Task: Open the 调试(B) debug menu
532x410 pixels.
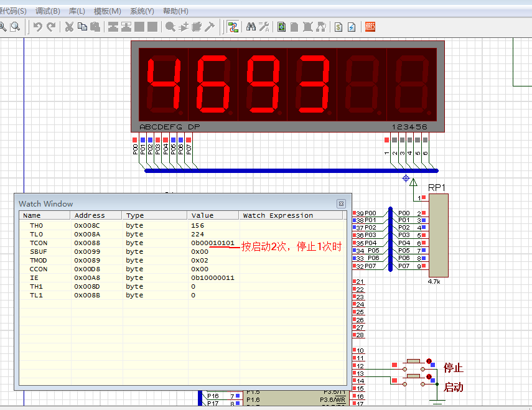Action: click(48, 11)
